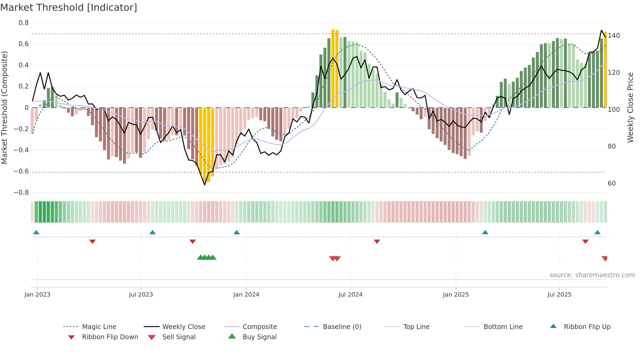Click the Ribbon Flip Down marker after Jul 2024
The width and height of the screenshot is (644, 362).
pyautogui.click(x=377, y=242)
